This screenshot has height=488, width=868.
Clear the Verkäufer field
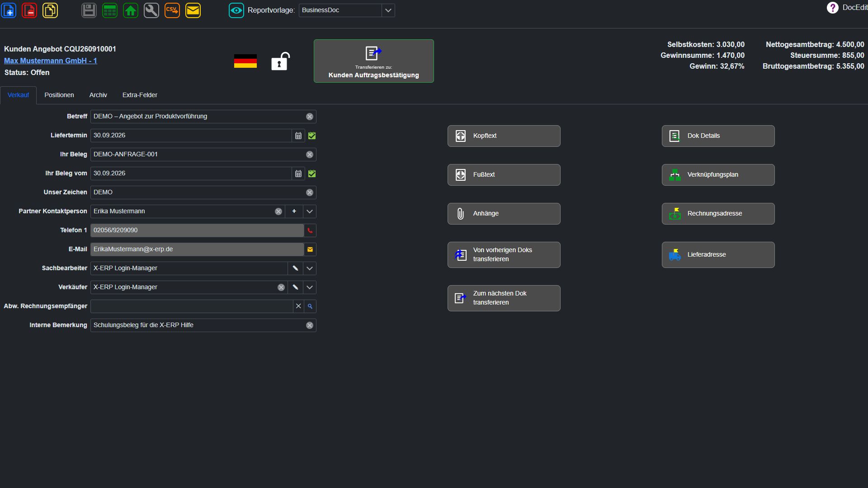(281, 287)
